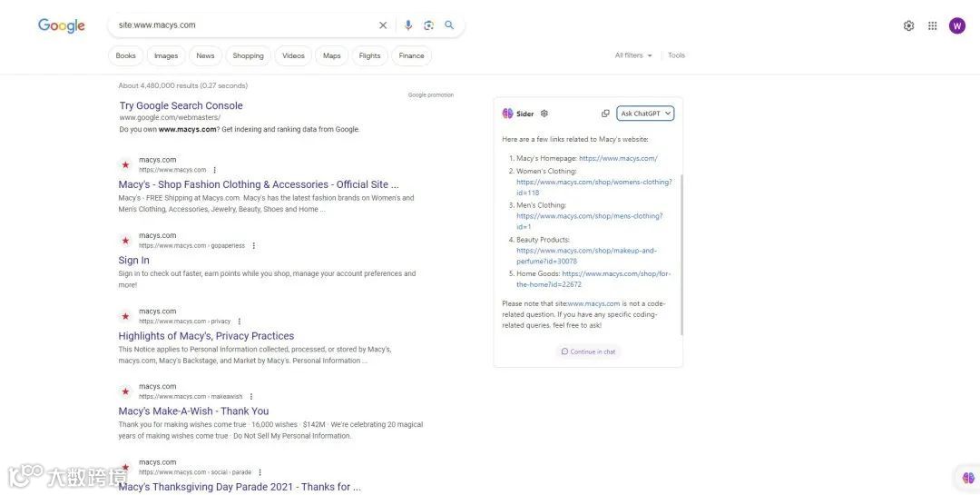Switch to the Videos filter
The image size is (980, 495).
point(293,55)
